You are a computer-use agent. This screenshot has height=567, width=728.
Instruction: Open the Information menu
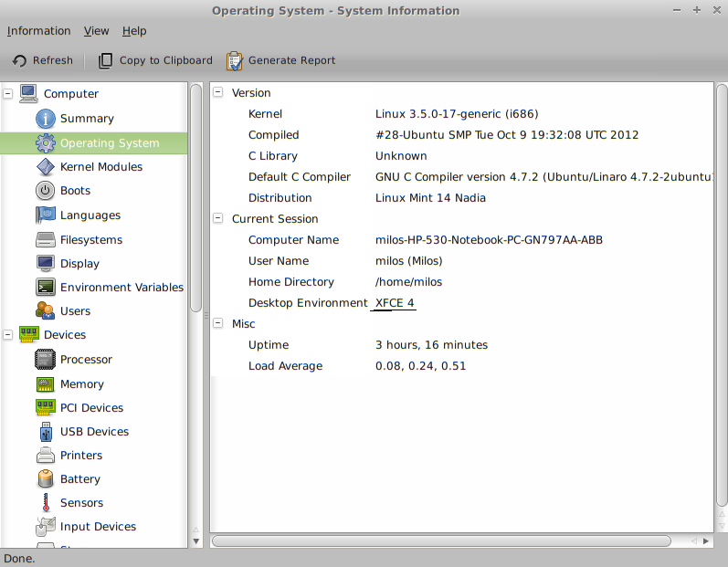pos(38,31)
